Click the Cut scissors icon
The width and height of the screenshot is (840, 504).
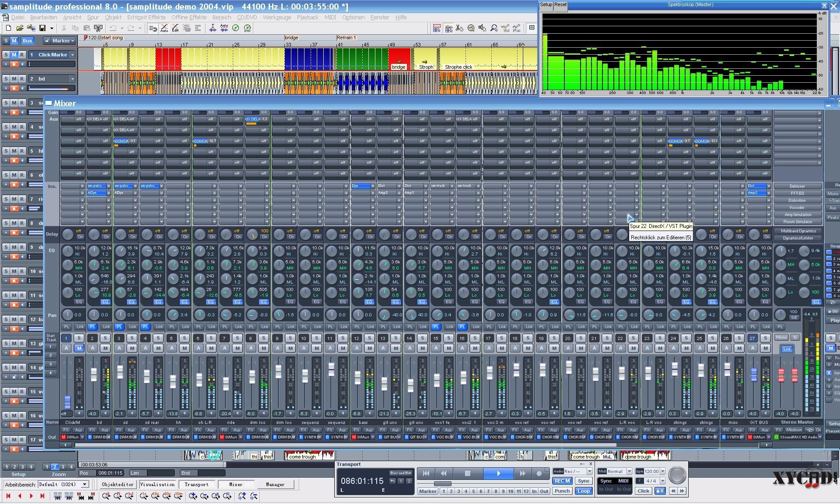tap(64, 28)
